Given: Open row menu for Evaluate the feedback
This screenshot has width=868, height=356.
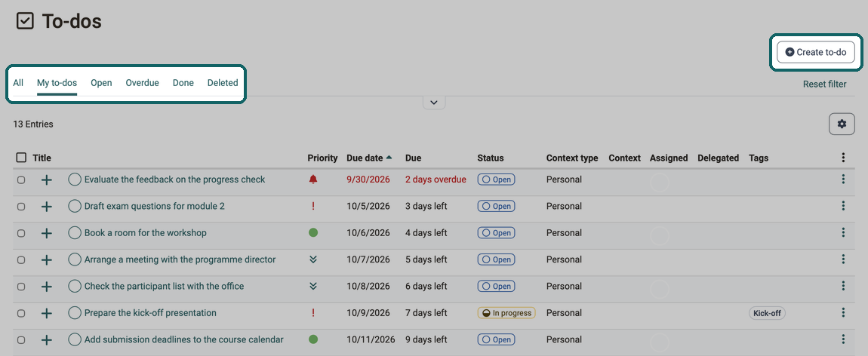Looking at the screenshot, I should click(x=843, y=179).
